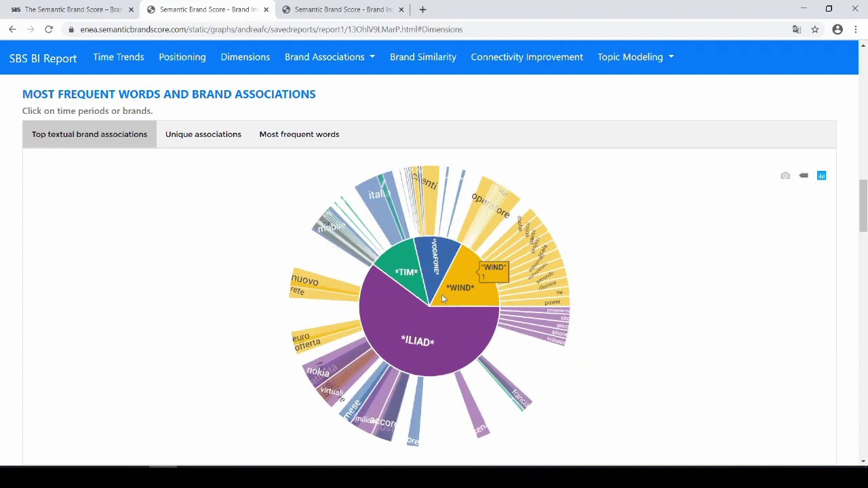The image size is (868, 488).
Task: Select Most frequent words tab
Action: pyautogui.click(x=299, y=134)
